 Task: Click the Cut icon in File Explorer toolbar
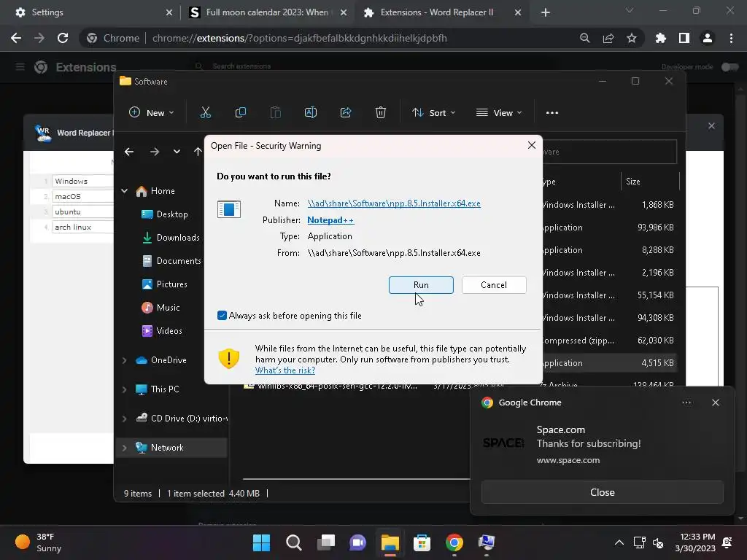[x=205, y=112]
